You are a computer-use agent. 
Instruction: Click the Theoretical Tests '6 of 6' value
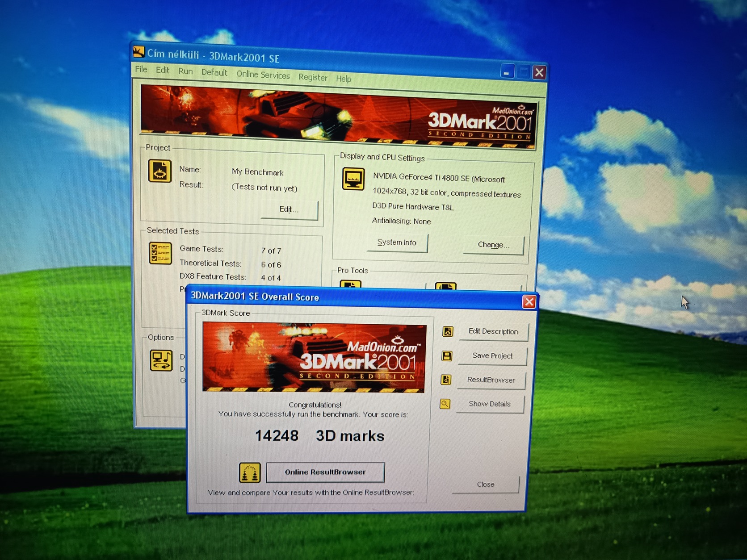(271, 265)
